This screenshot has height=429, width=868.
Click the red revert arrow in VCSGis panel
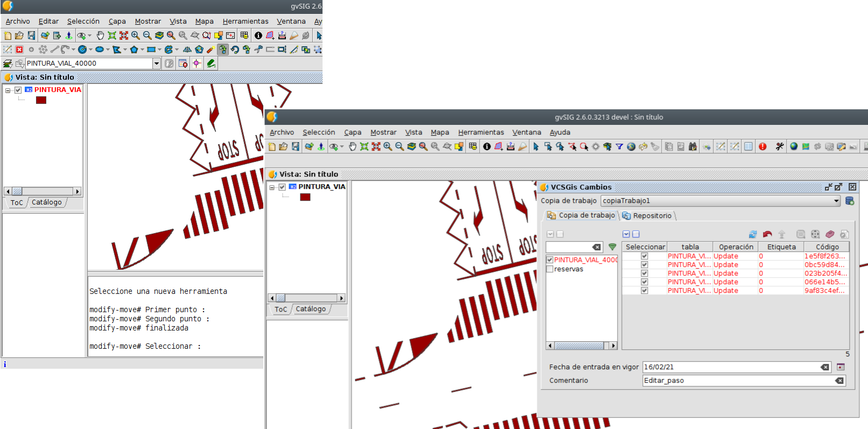tap(767, 234)
